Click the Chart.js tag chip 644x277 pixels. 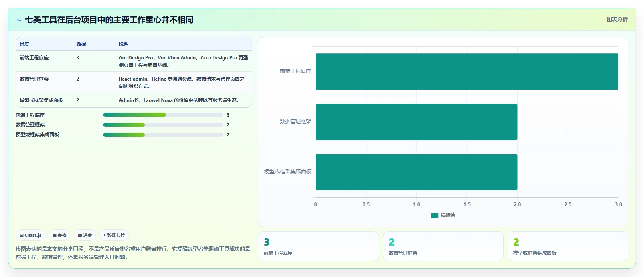[30, 235]
